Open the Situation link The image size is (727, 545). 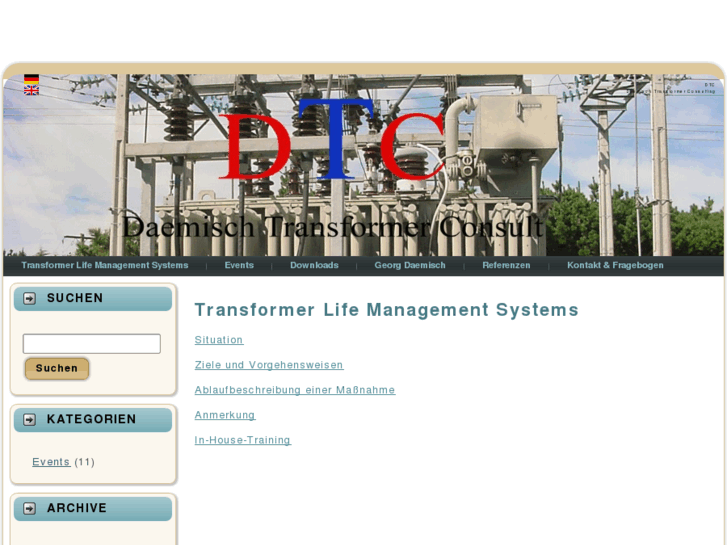click(219, 340)
